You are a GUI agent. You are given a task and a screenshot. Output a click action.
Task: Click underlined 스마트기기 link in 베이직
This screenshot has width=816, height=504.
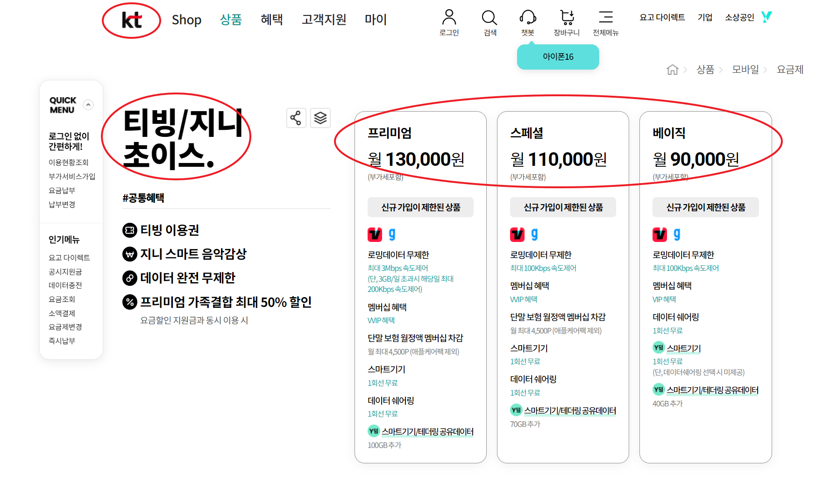click(684, 348)
